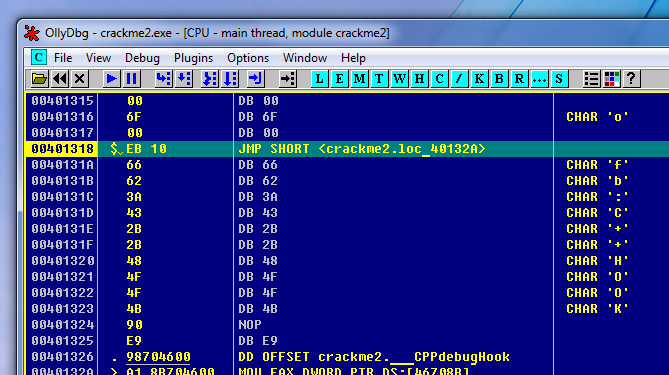Show Executable modules via E button
The height and width of the screenshot is (375, 669).
point(340,79)
